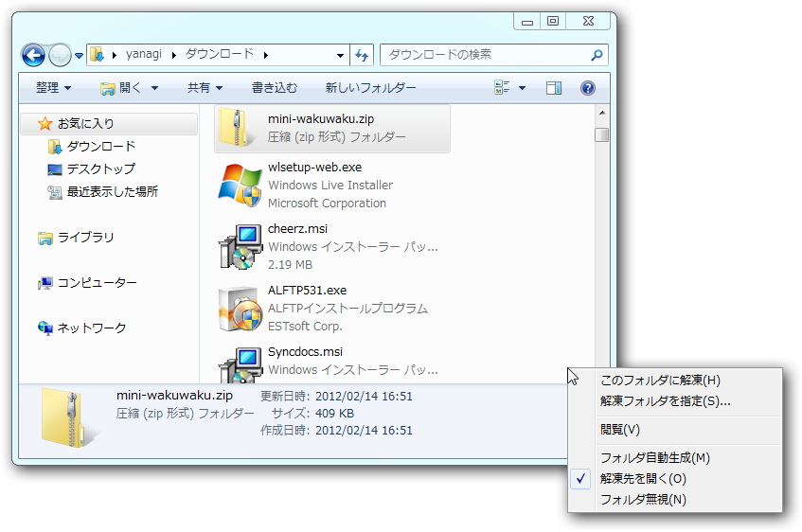802x532 pixels.
Task: Click 書き込む in the toolbar
Action: point(275,88)
